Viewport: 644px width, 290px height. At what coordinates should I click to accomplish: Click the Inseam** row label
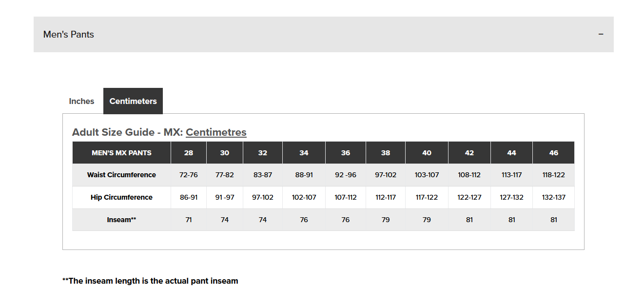(121, 220)
